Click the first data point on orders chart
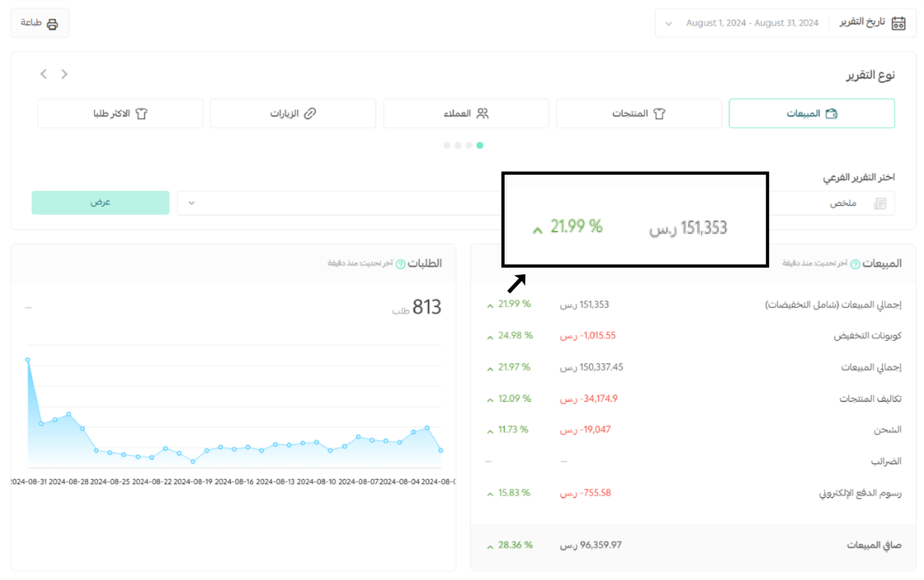 (28, 360)
